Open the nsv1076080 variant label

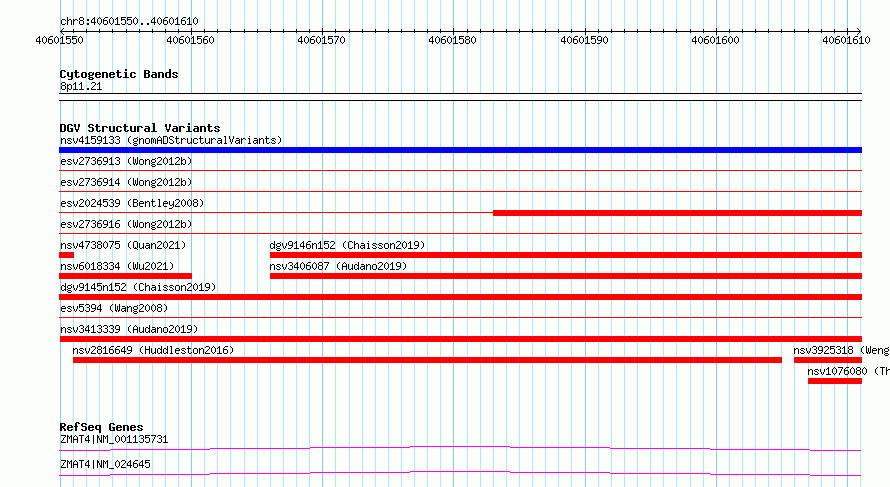[849, 371]
